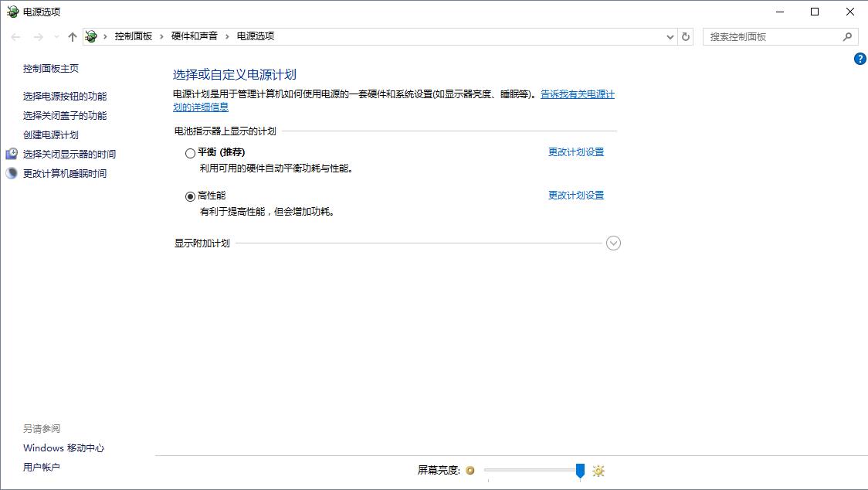This screenshot has height=490, width=868.
Task: Open 更改计划设置 for 高性能
Action: [576, 195]
